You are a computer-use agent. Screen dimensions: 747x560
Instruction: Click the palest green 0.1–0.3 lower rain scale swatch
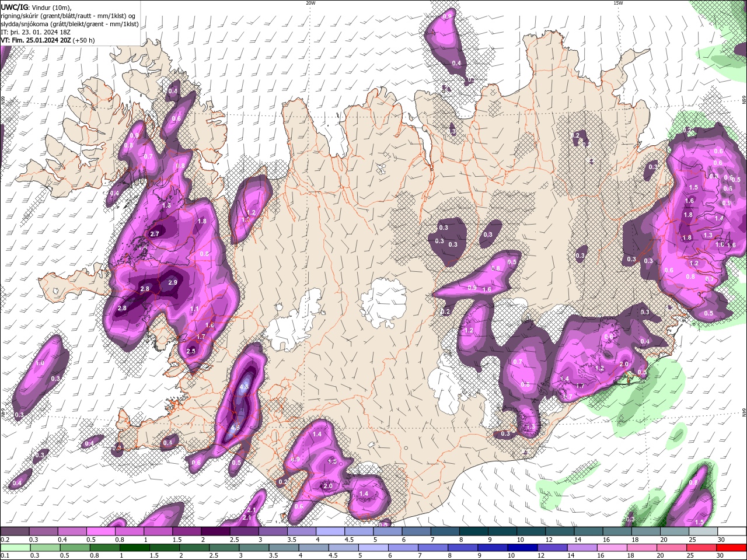(x=16, y=548)
